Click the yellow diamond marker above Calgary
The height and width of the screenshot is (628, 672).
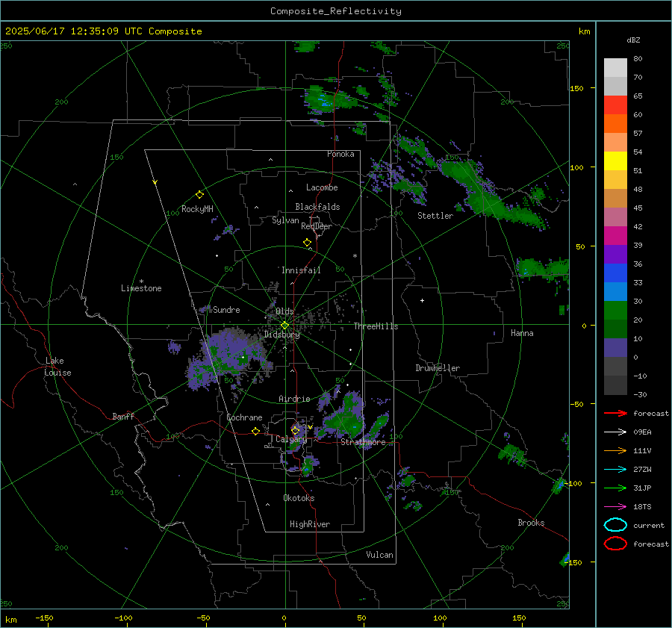click(x=295, y=430)
